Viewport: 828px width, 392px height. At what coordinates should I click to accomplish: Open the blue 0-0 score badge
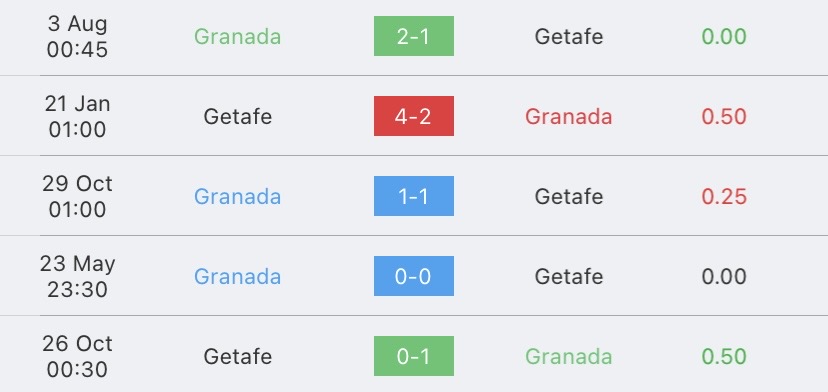click(x=413, y=276)
